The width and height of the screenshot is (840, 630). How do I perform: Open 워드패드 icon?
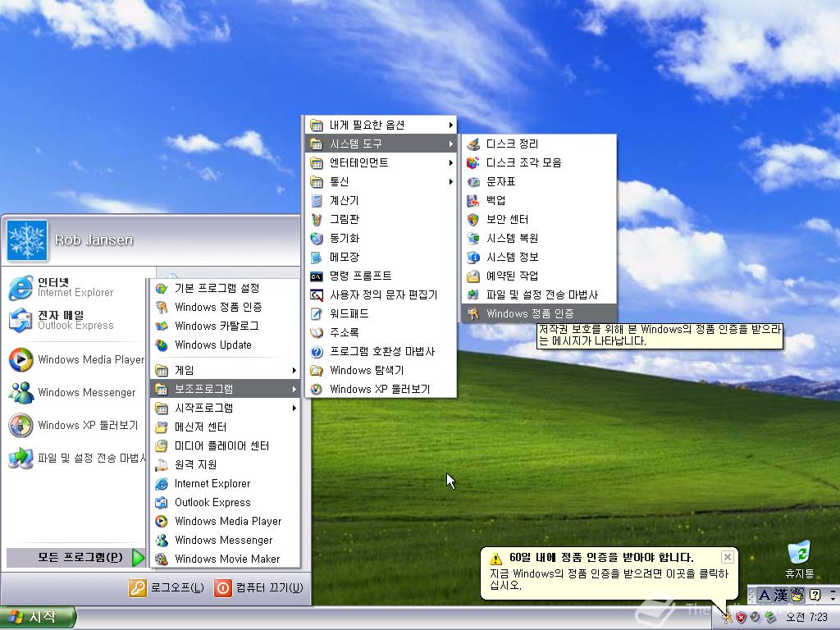317,313
